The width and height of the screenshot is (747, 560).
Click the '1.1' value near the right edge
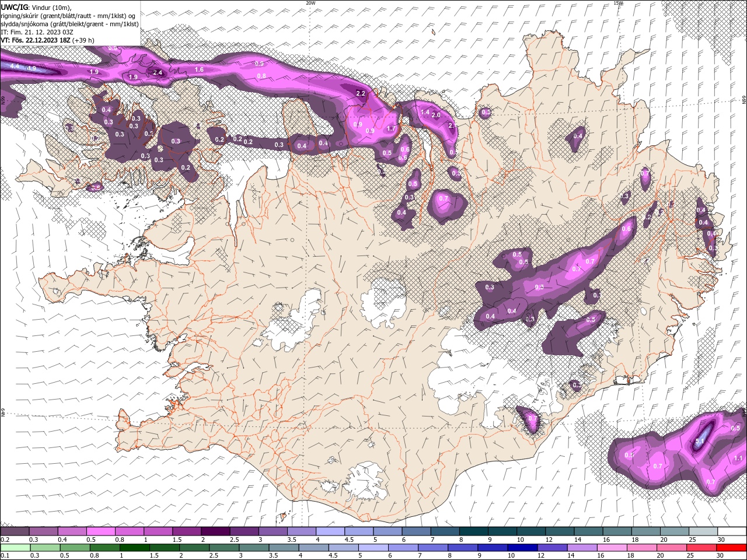click(738, 459)
